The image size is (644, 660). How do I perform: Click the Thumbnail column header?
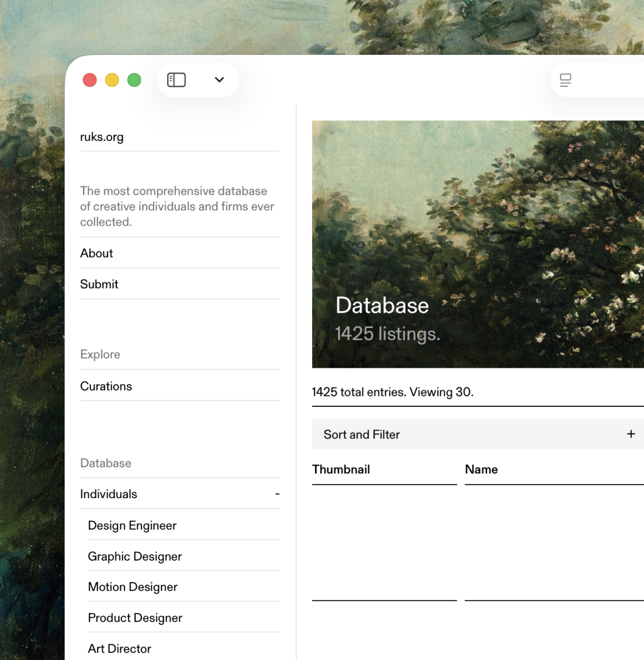[x=341, y=469]
